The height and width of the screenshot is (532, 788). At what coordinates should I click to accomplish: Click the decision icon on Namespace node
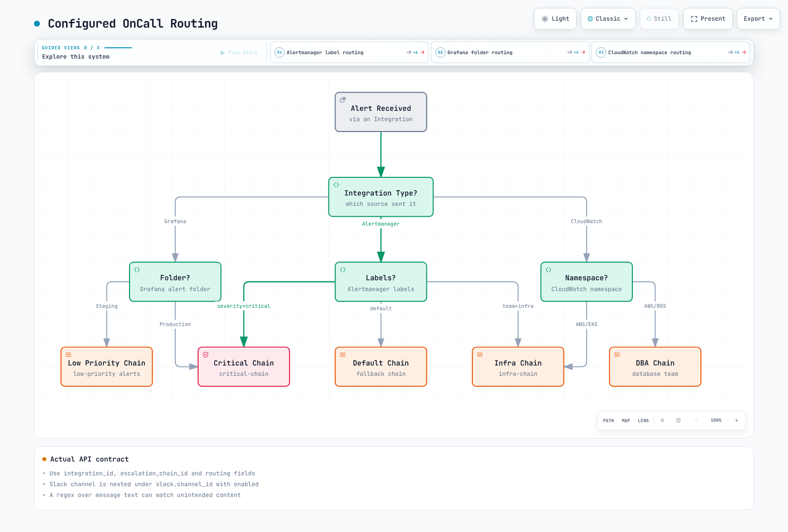pos(548,270)
